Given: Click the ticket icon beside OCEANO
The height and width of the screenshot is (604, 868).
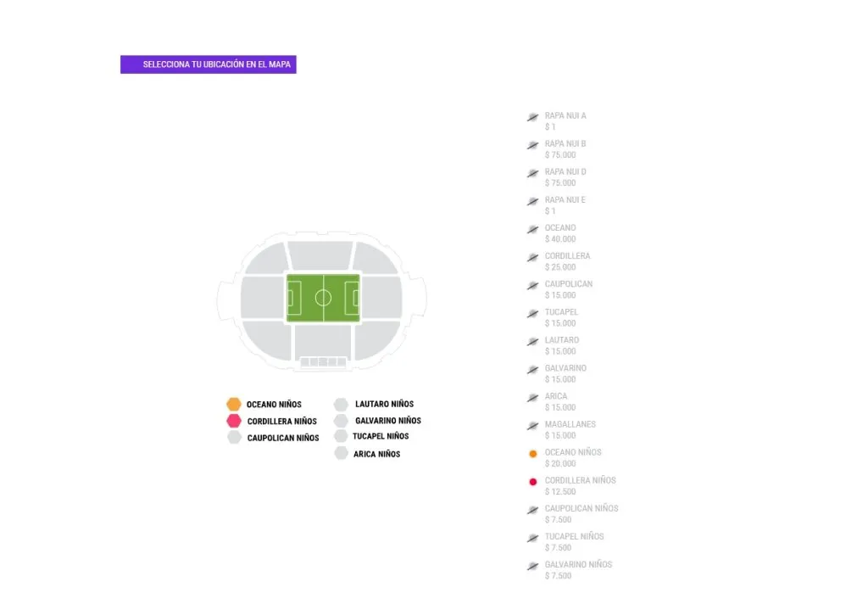Looking at the screenshot, I should tap(532, 229).
